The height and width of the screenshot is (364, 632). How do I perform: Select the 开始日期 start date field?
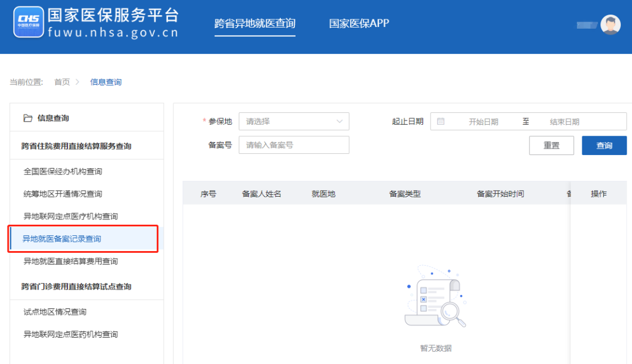tap(483, 122)
